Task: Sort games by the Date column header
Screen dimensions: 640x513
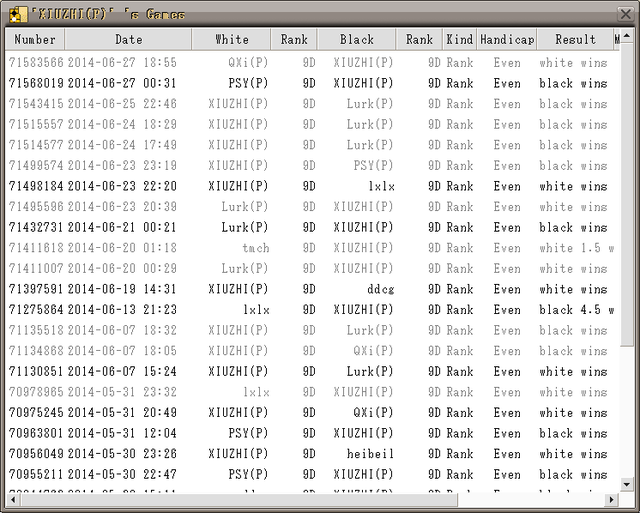Action: (128, 40)
